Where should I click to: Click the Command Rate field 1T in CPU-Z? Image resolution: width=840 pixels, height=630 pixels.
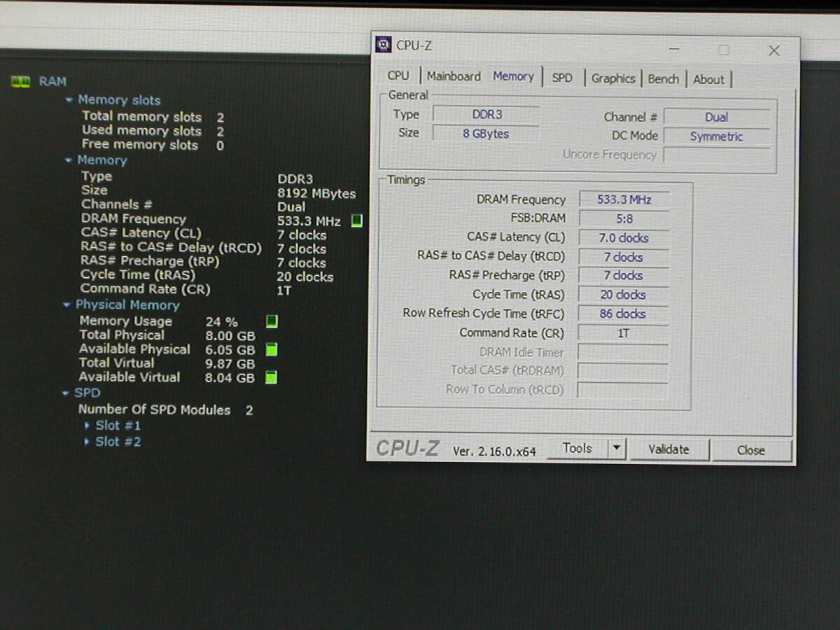click(623, 333)
